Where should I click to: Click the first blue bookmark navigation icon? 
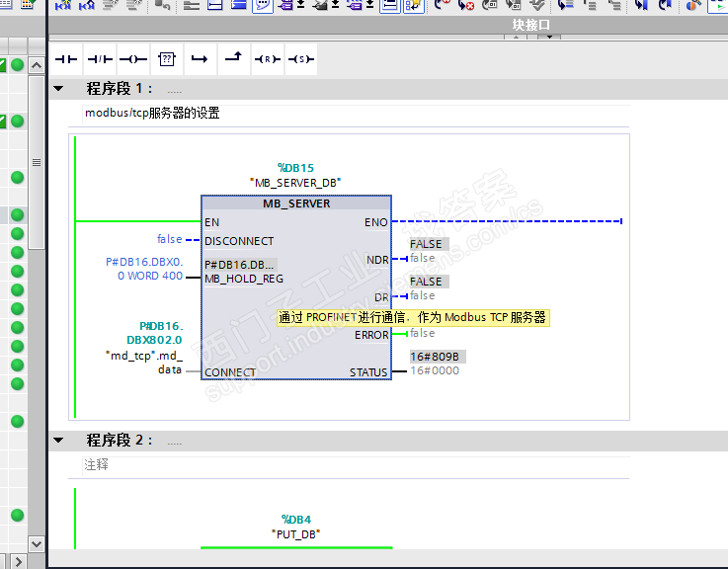click(641, 5)
